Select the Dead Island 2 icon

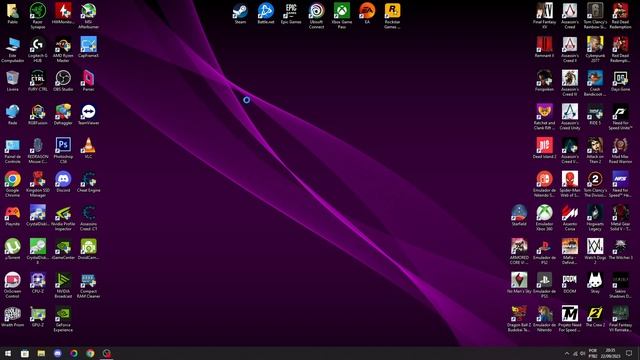coord(544,148)
